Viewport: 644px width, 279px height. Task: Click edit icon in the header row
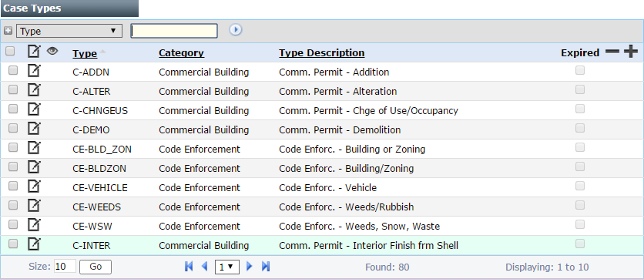tap(34, 52)
